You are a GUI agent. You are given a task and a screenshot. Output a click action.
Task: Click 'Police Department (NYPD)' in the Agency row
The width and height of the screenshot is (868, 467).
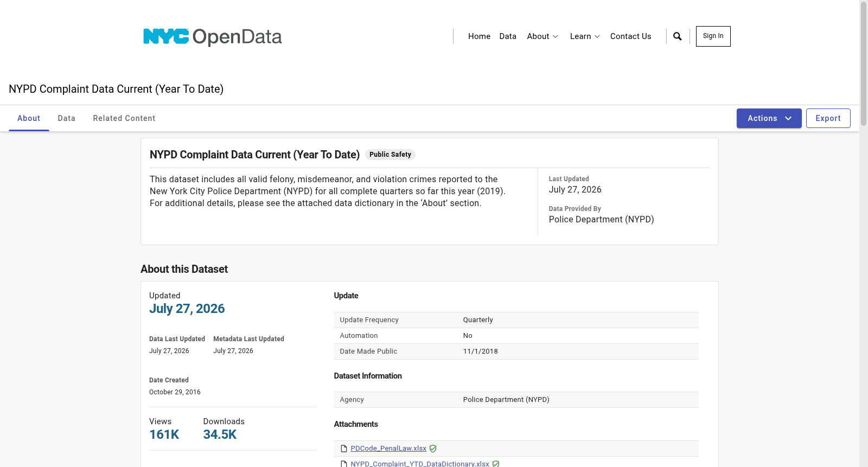506,400
